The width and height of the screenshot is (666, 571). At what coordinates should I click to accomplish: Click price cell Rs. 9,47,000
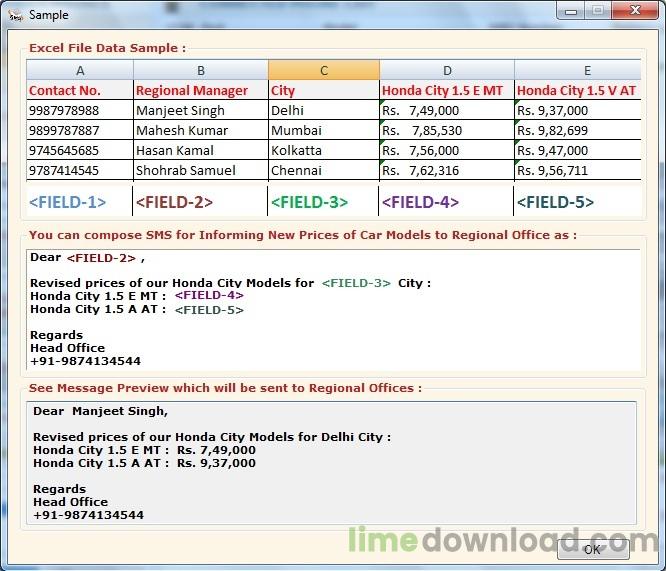click(x=578, y=150)
